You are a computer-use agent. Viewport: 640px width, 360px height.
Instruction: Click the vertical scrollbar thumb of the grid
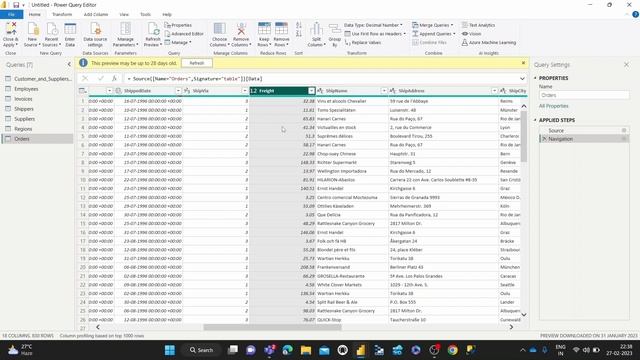pyautogui.click(x=524, y=137)
